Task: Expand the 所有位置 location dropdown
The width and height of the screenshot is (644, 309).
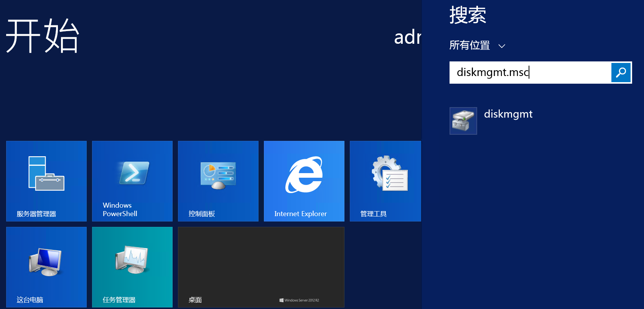Action: point(470,46)
